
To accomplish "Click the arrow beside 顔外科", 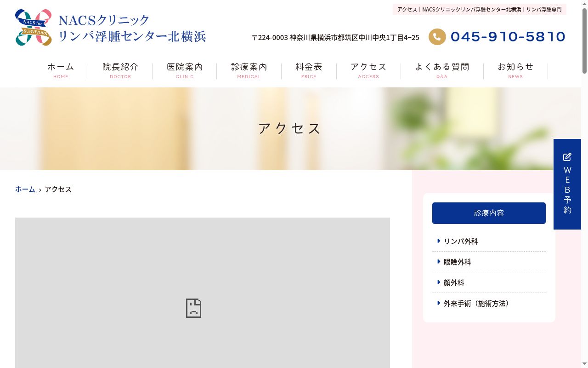I will pyautogui.click(x=439, y=282).
